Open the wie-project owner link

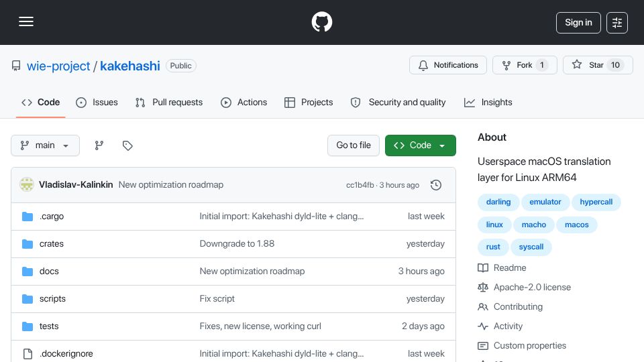coord(58,66)
